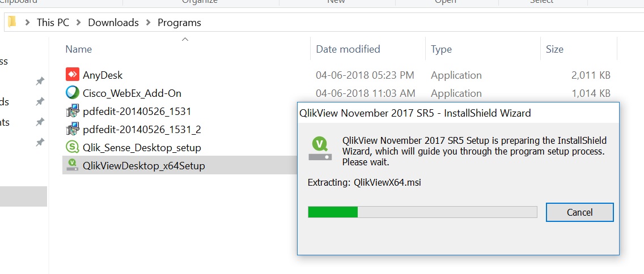Sort files by the Name column

78,49
